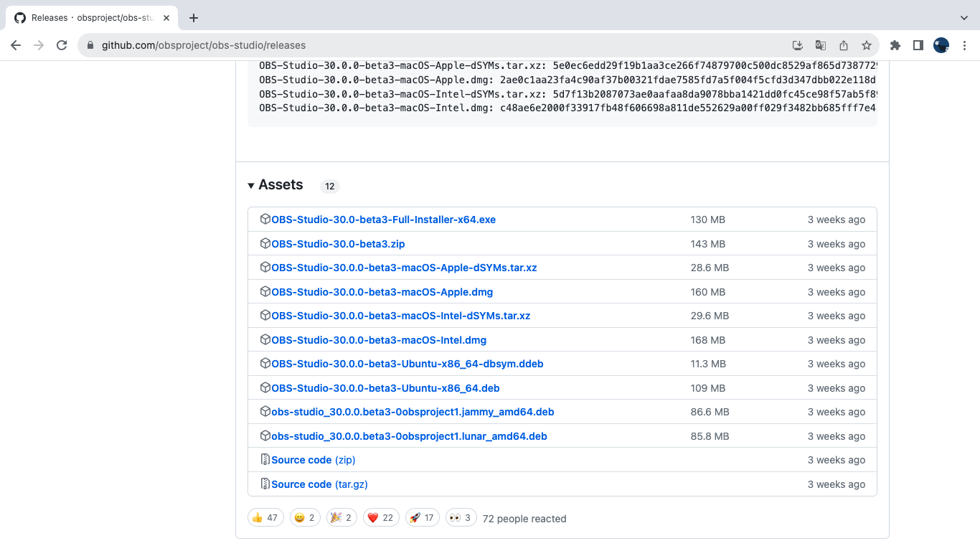This screenshot has width=980, height=551.
Task: Toggle the heart reaction with 22 votes
Action: pyautogui.click(x=380, y=518)
